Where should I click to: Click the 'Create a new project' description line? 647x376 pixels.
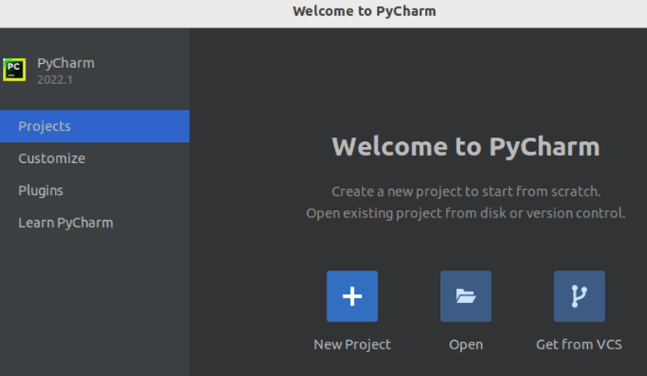466,192
